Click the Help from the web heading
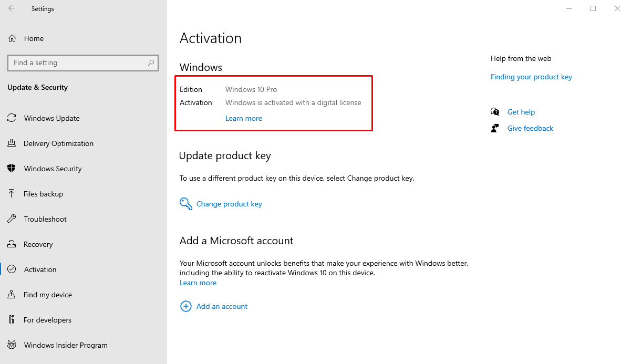The width and height of the screenshot is (621, 364). 521,59
